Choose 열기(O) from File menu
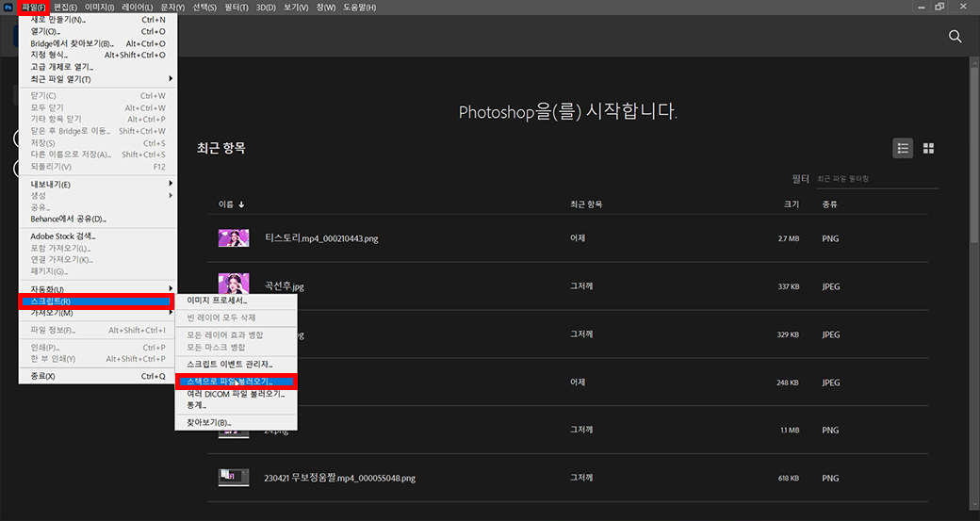 point(98,31)
